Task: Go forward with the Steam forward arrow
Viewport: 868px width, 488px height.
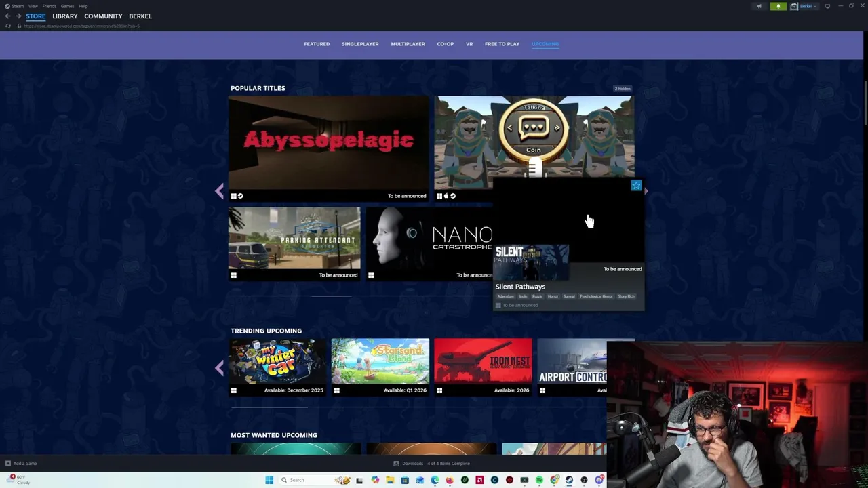Action: [17, 16]
